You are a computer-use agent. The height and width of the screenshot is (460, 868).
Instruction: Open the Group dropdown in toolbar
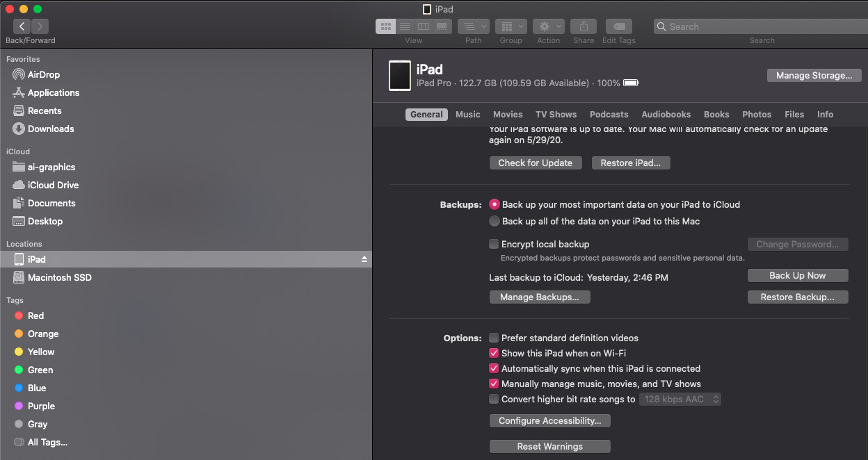(511, 26)
